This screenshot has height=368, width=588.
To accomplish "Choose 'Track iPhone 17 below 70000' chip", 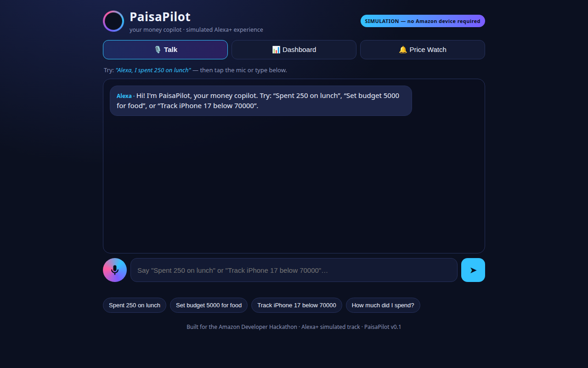I will click(297, 305).
